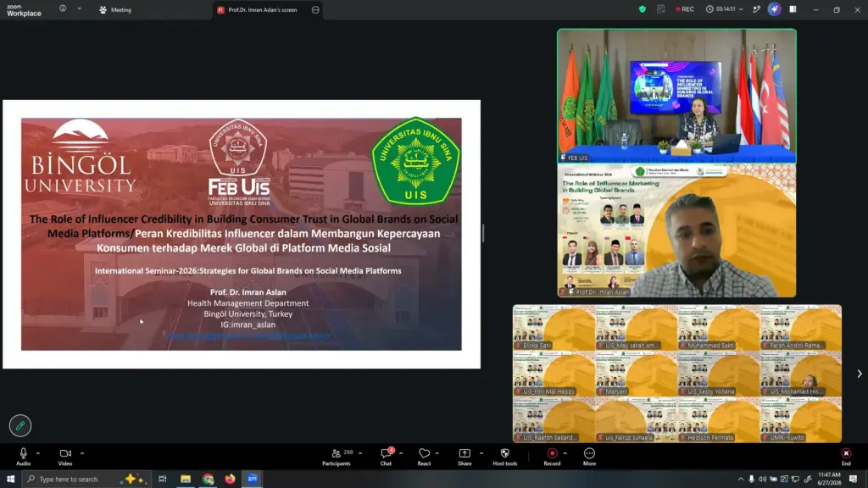Select Prof.Dr. Imran Aslan video tile
Image resolution: width=868 pixels, height=488 pixels.
[x=676, y=230]
